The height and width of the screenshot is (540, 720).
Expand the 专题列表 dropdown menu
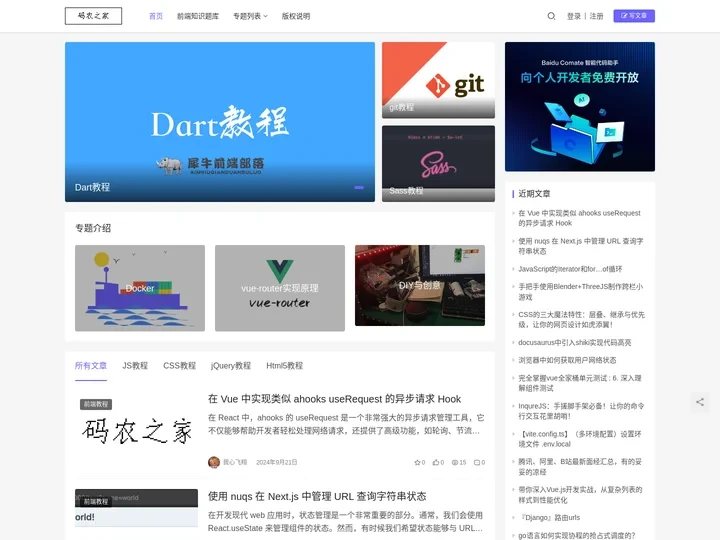click(x=250, y=16)
